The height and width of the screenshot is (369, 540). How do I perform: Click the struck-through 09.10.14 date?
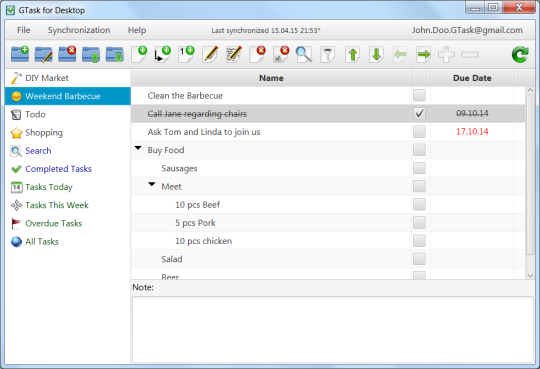tap(472, 113)
